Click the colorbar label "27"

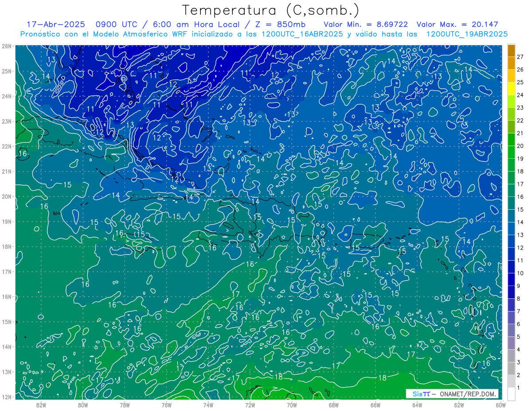[x=520, y=57]
